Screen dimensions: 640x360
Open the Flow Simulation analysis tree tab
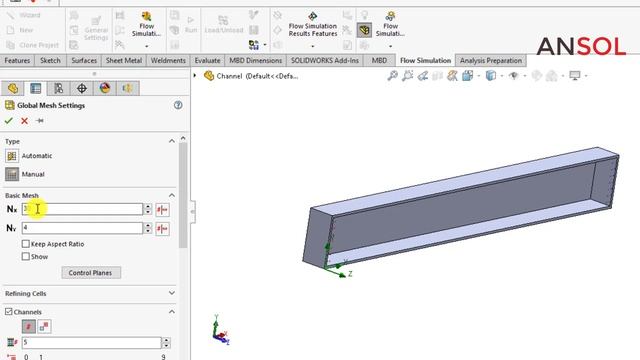[x=128, y=88]
